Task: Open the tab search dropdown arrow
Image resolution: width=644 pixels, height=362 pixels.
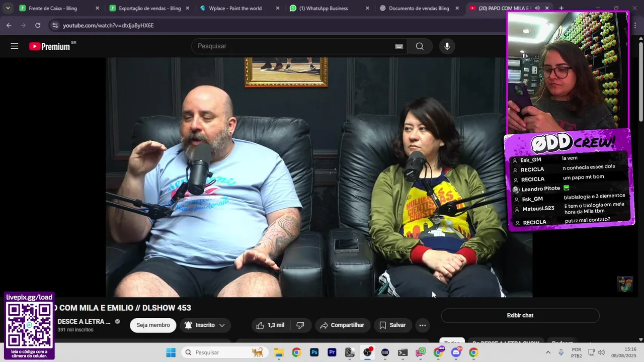Action: pos(8,8)
